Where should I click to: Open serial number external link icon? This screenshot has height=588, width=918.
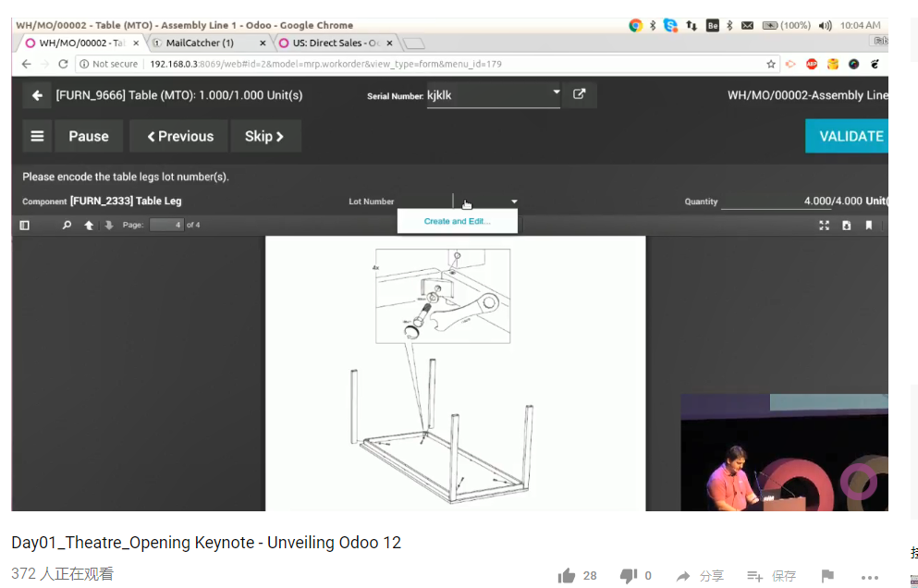[579, 94]
